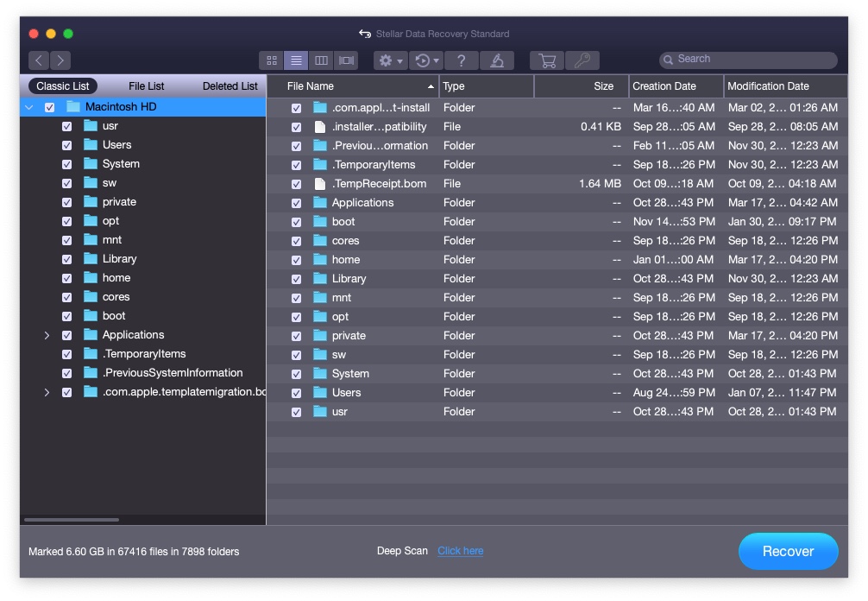This screenshot has width=868, height=601.
Task: Uncheck the System row in file list
Action: tap(297, 374)
